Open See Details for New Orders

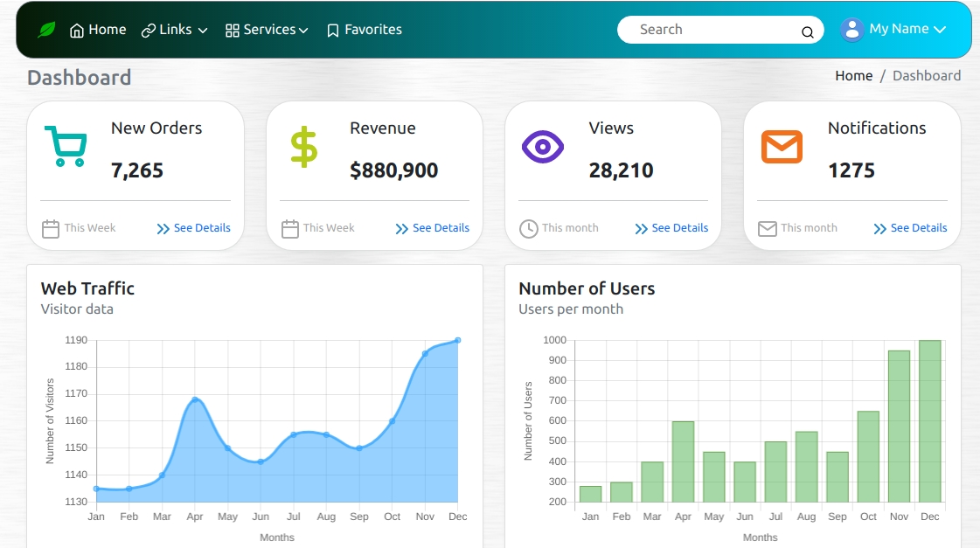pyautogui.click(x=194, y=228)
